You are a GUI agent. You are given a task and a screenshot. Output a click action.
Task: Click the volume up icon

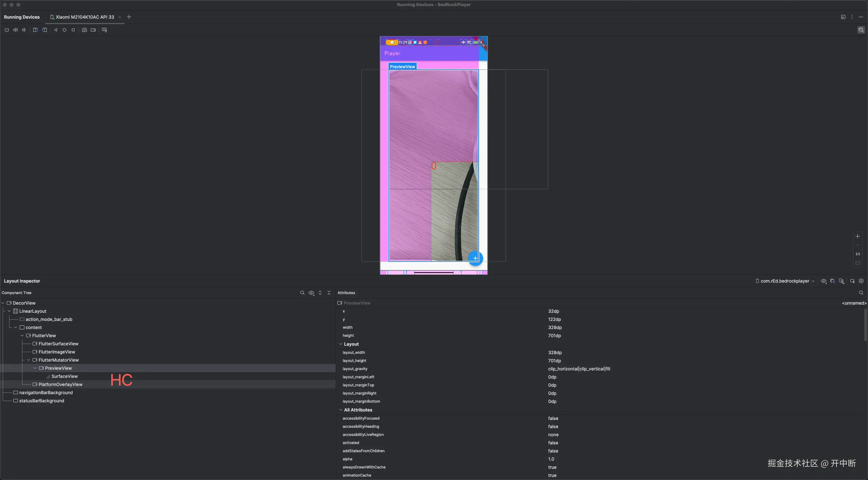[15, 30]
